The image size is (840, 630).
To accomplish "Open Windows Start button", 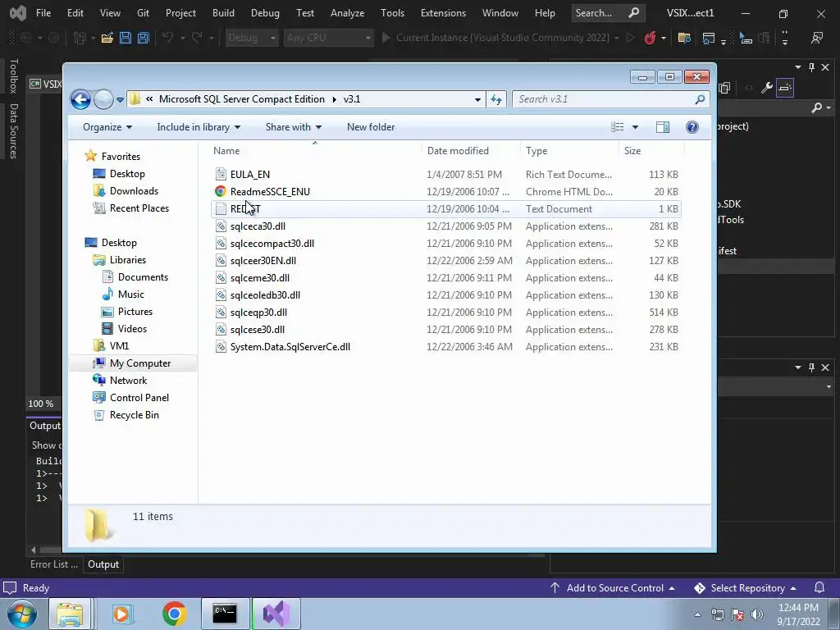I will point(22,614).
